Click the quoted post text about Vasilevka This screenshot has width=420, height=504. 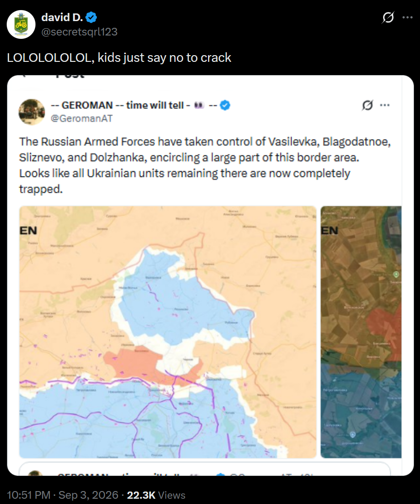205,165
